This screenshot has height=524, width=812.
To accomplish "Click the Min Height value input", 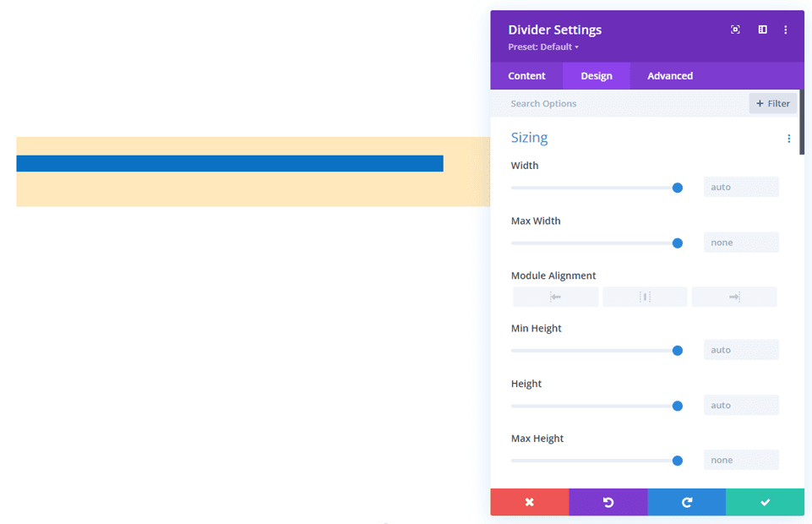I will point(741,350).
